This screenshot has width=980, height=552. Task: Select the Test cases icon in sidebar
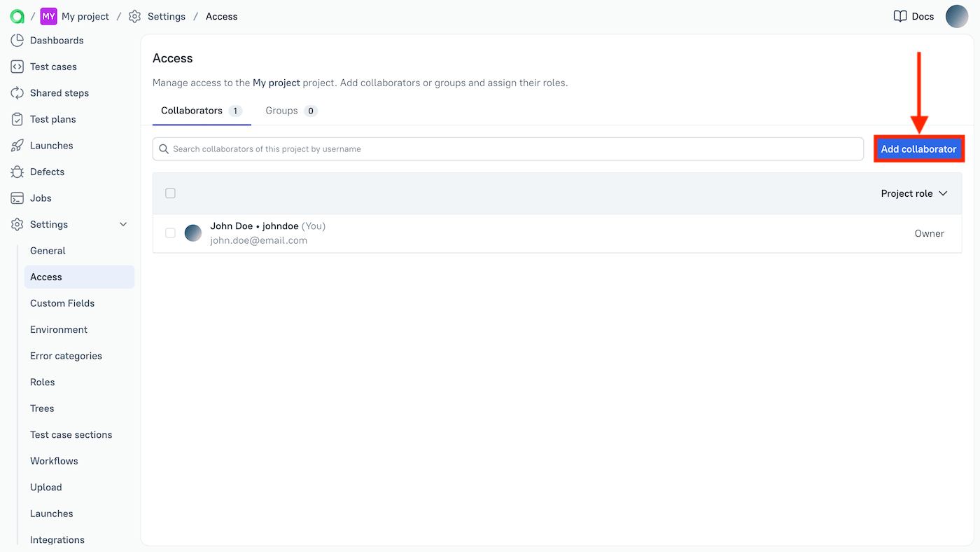tap(17, 67)
